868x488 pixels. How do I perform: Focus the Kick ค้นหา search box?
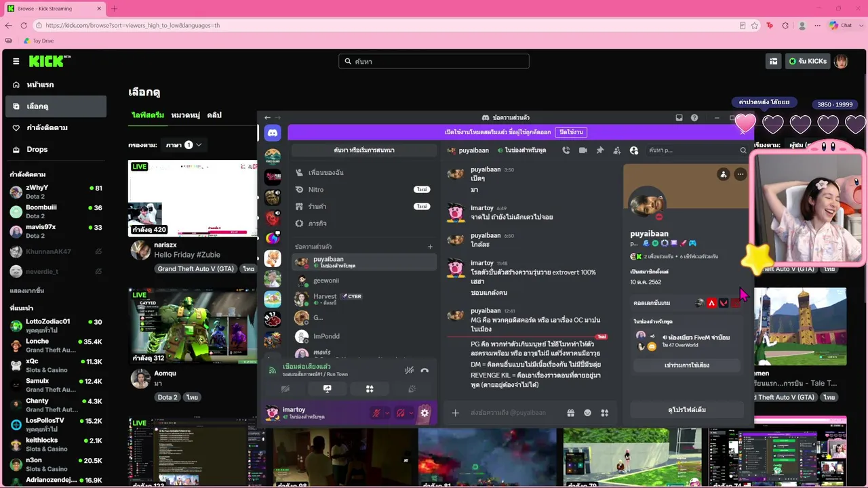click(434, 61)
